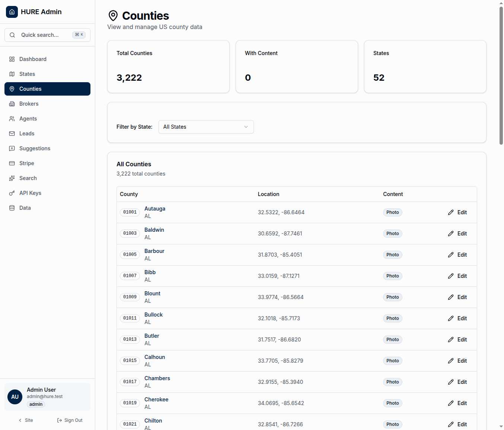Click the Brokers building icon in sidebar
Image resolution: width=504 pixels, height=430 pixels.
coord(12,104)
